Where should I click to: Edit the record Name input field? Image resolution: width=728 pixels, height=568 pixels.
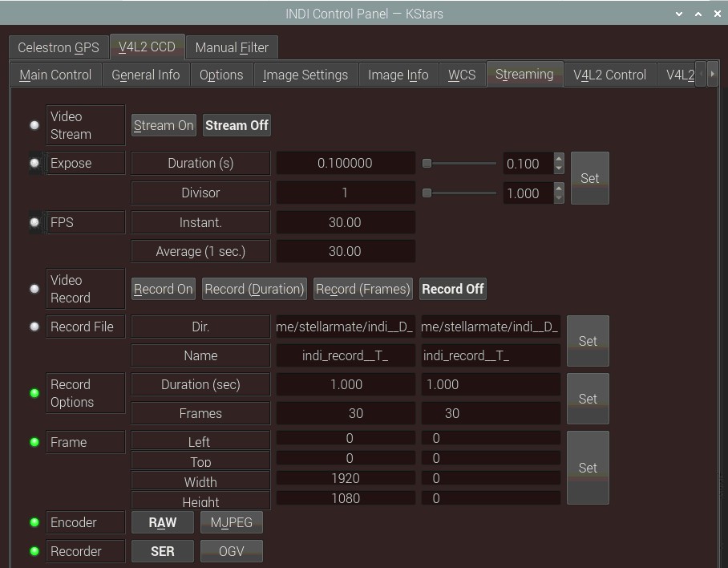(x=491, y=355)
